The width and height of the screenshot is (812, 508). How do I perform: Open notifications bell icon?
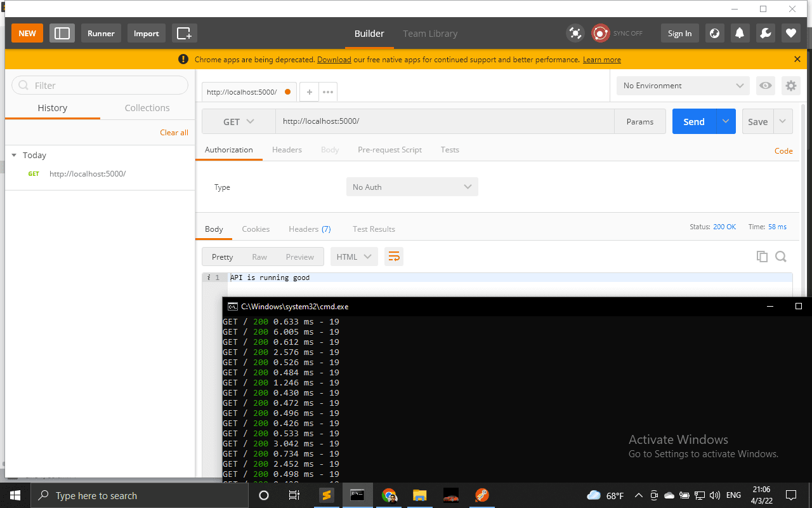point(739,33)
